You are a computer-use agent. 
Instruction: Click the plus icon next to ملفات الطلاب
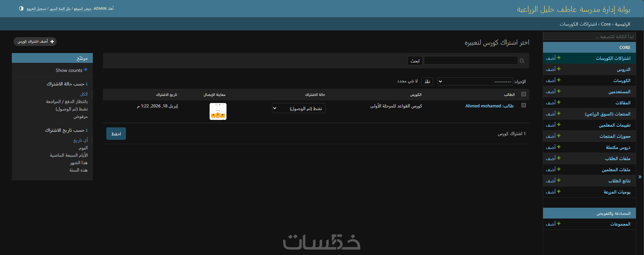(559, 158)
